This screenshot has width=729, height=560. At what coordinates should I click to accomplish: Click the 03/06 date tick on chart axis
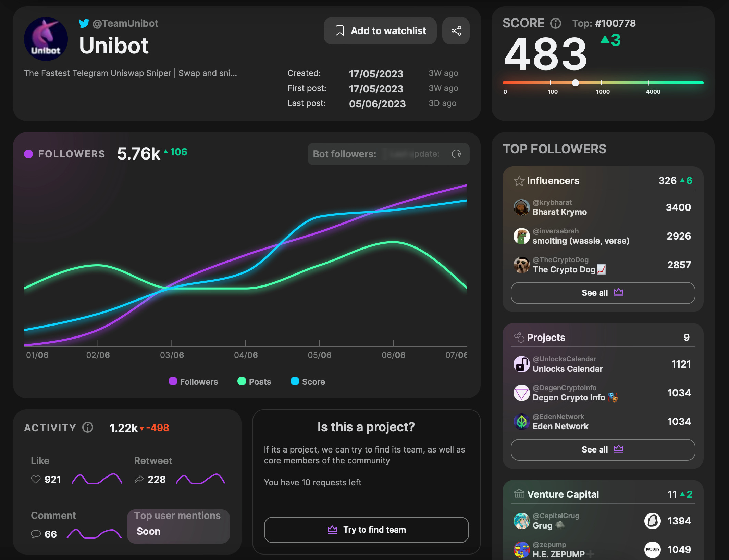[172, 355]
